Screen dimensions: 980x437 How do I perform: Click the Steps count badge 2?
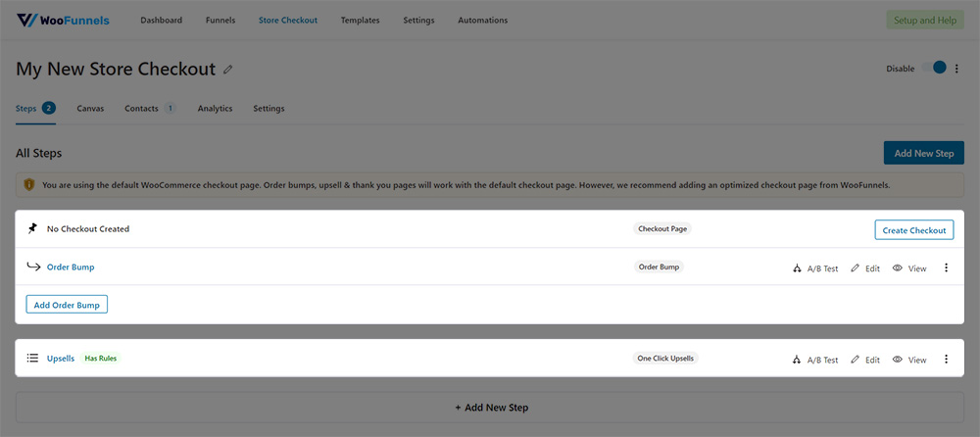(x=49, y=108)
